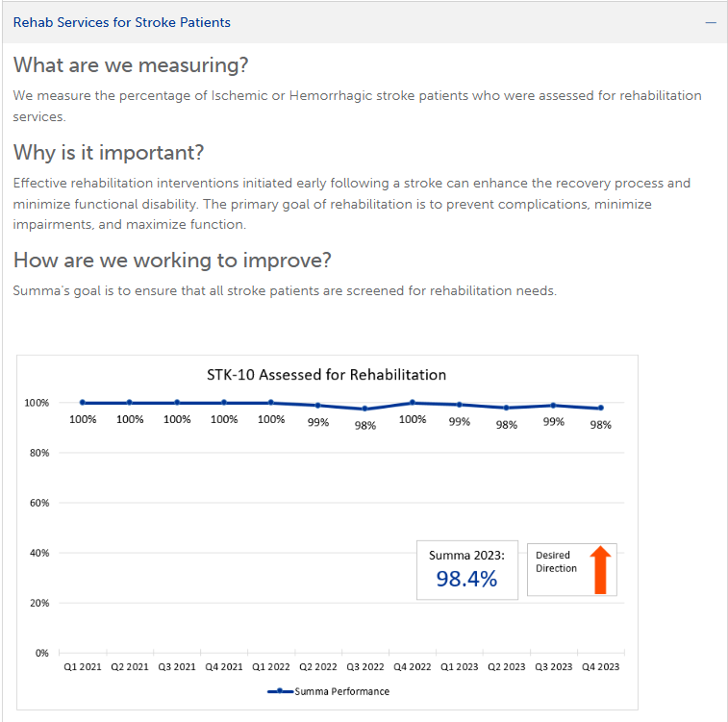
Task: Click the Q3 2022 98% data point
Action: (x=364, y=409)
